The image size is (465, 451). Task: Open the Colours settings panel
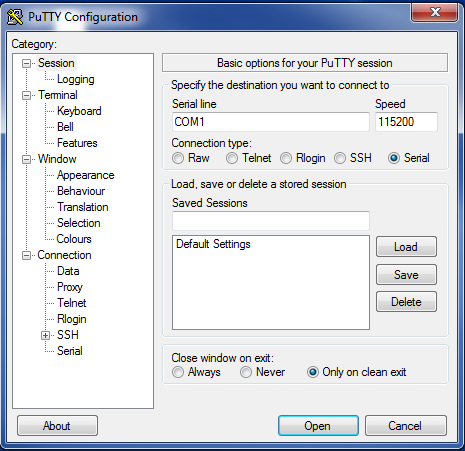click(74, 239)
